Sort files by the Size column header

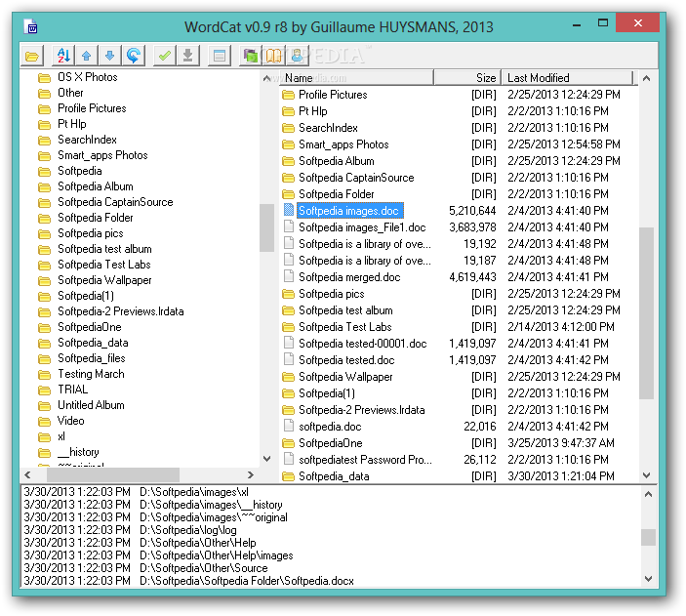466,77
